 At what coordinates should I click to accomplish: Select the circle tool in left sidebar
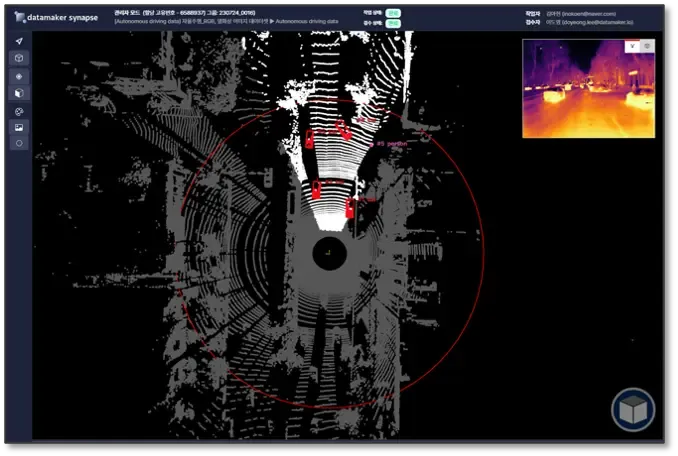[x=19, y=143]
